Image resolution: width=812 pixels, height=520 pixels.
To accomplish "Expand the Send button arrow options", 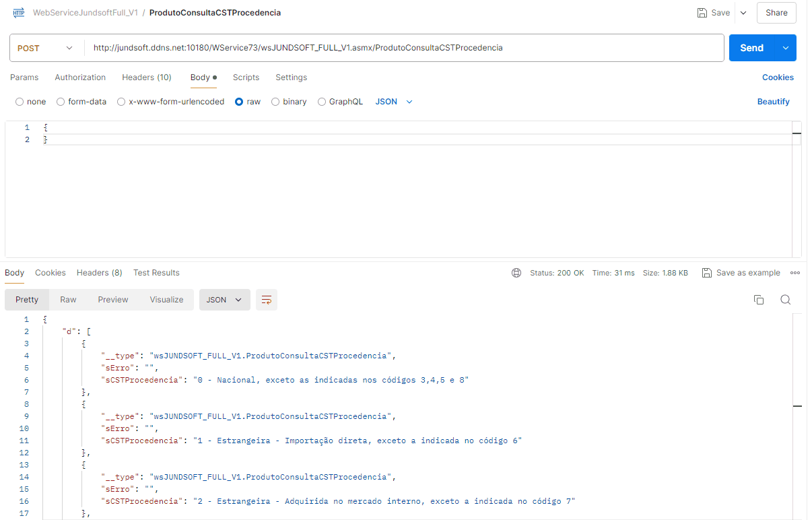I will point(785,48).
